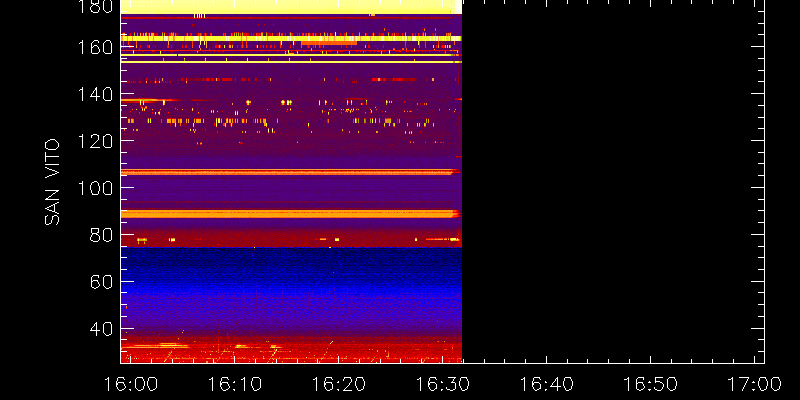800x400 pixels.
Task: Click the 100 frequency axis label
Action: click(95, 188)
